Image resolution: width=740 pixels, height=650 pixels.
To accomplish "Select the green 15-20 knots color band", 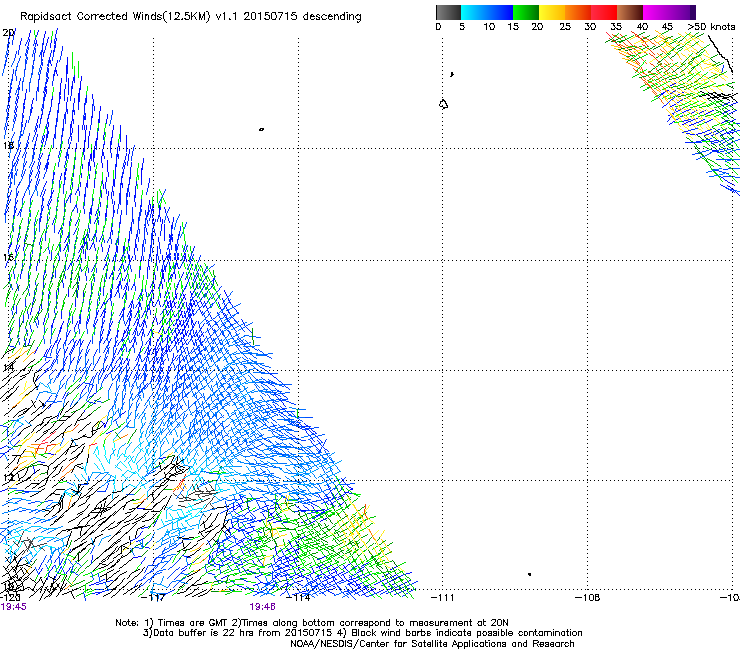I will click(526, 12).
